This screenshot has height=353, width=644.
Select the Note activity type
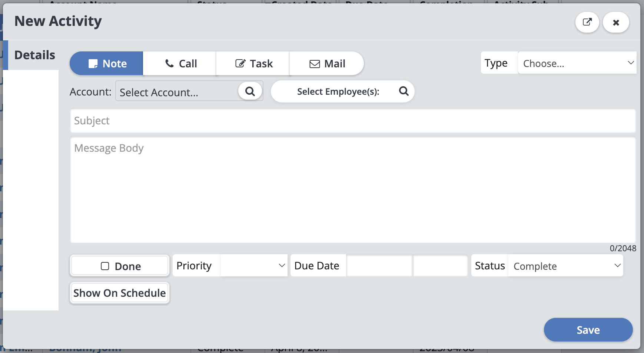pos(107,64)
